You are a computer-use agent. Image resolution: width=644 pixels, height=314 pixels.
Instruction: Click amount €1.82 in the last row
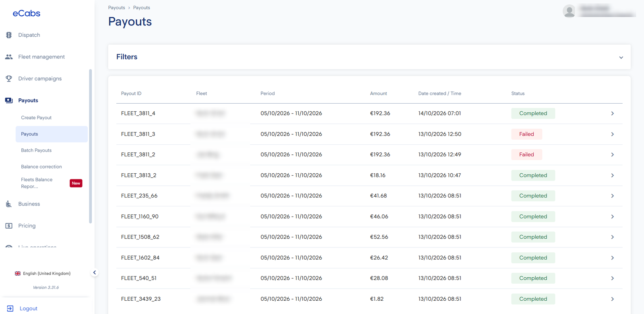[x=377, y=299]
